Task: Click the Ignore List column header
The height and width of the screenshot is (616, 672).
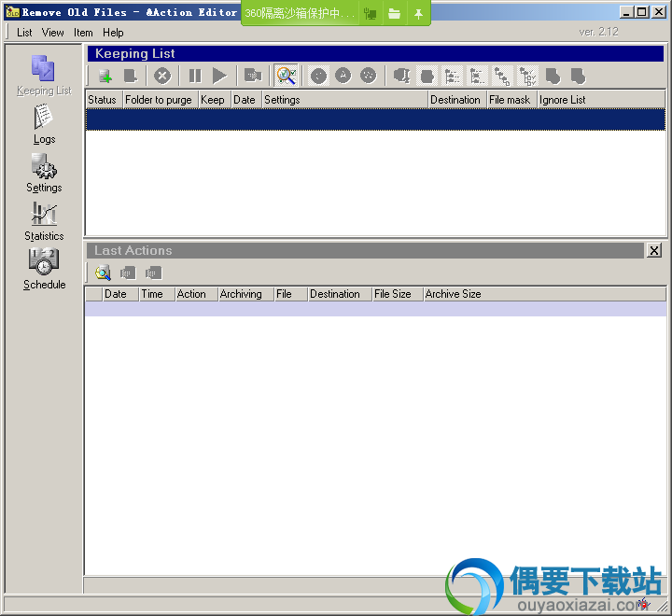Action: 601,100
